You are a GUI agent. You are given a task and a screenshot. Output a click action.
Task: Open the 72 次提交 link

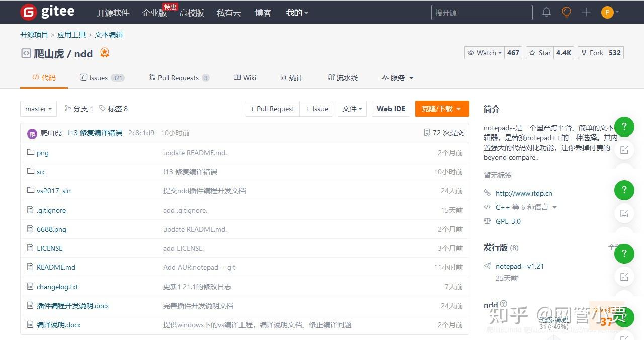click(x=448, y=133)
